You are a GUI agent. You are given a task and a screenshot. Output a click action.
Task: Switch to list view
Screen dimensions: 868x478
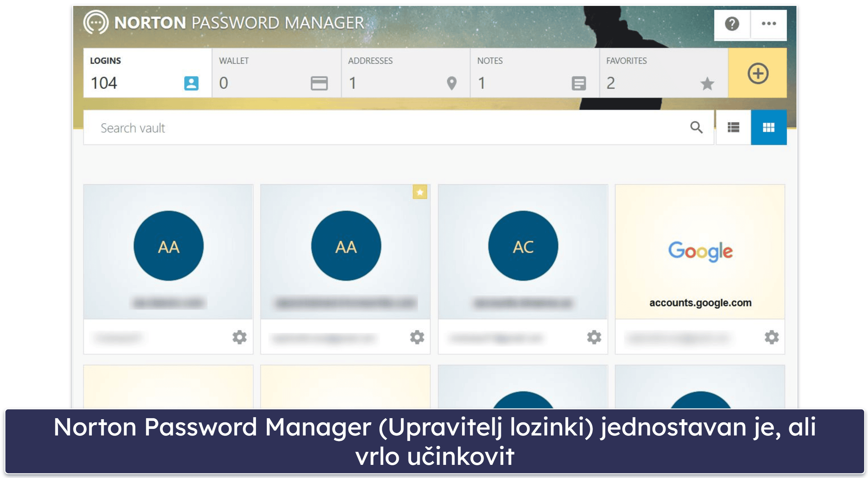[733, 128]
